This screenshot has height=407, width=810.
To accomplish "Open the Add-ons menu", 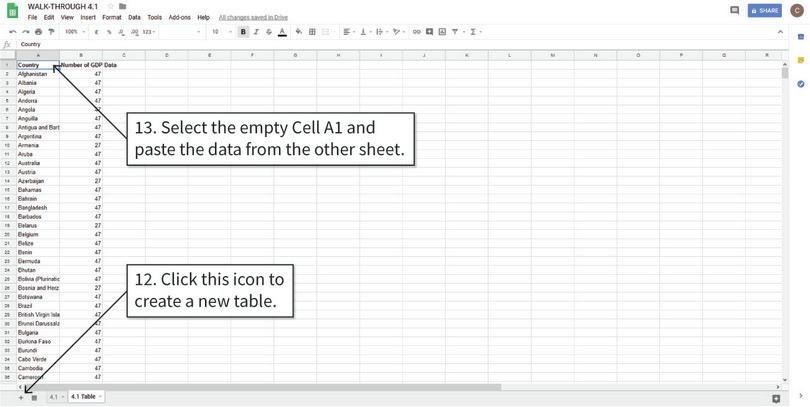I will click(179, 18).
